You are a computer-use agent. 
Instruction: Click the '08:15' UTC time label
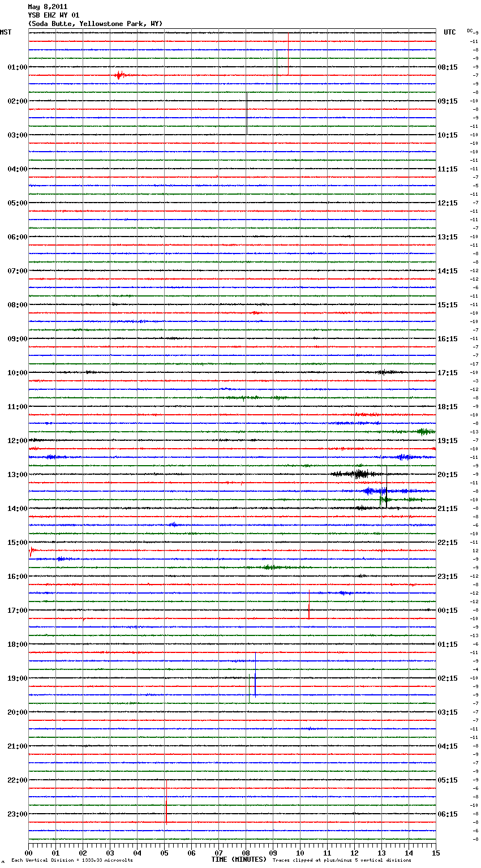(x=448, y=67)
